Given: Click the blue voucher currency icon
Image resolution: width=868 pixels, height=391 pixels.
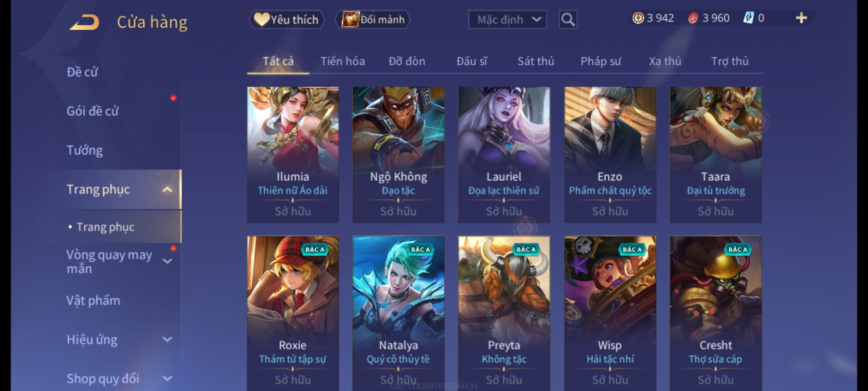Looking at the screenshot, I should [x=748, y=18].
